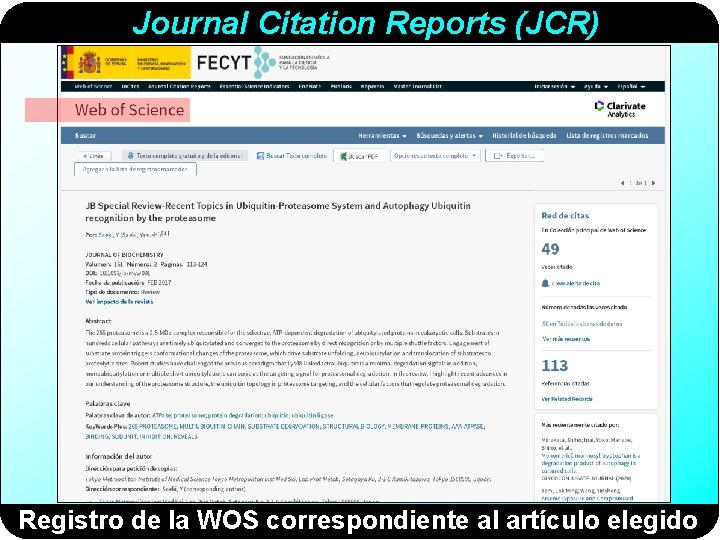Click the Clarivate Analytics logo

point(619,109)
